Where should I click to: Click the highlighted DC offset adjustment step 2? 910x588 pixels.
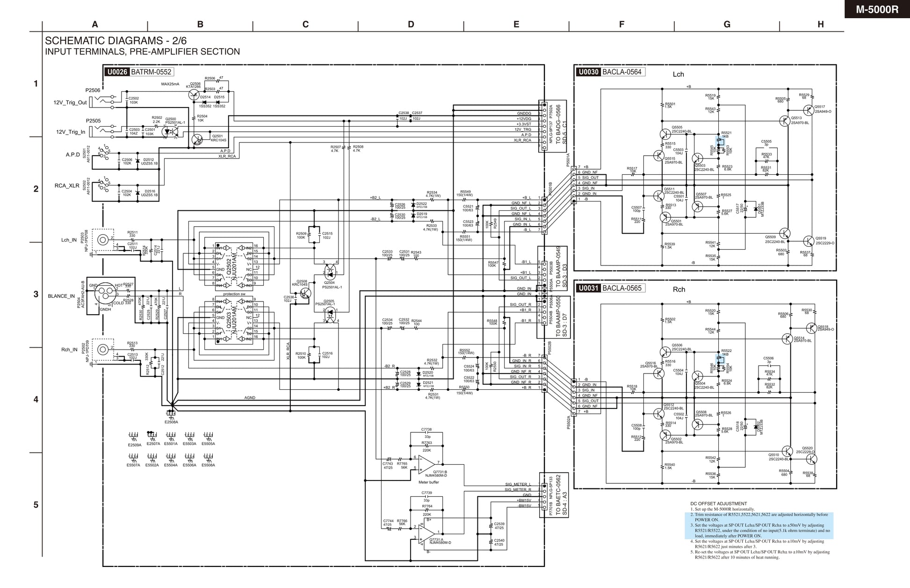point(758,517)
